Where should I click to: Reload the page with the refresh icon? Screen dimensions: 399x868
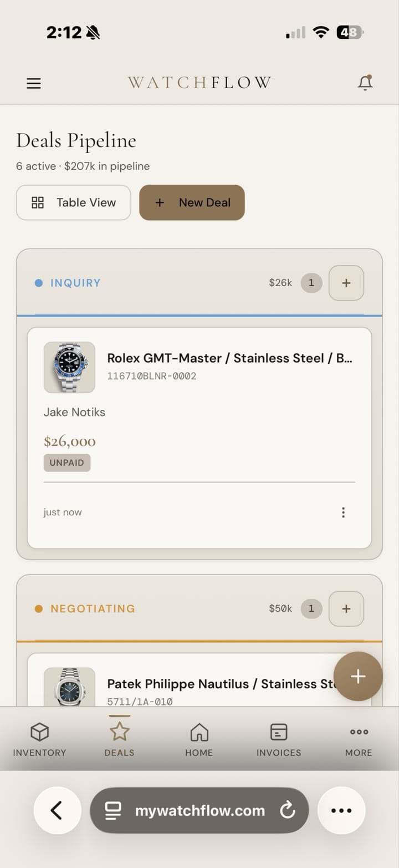(288, 810)
